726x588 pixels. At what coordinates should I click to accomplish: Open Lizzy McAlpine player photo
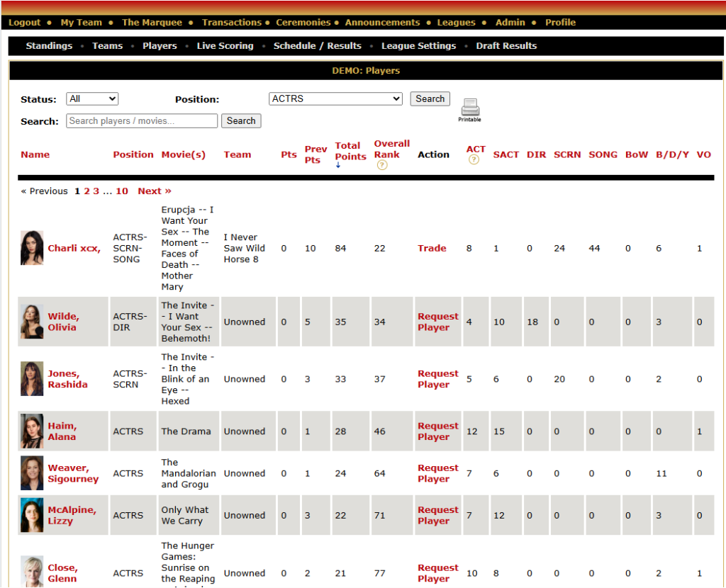pos(32,515)
